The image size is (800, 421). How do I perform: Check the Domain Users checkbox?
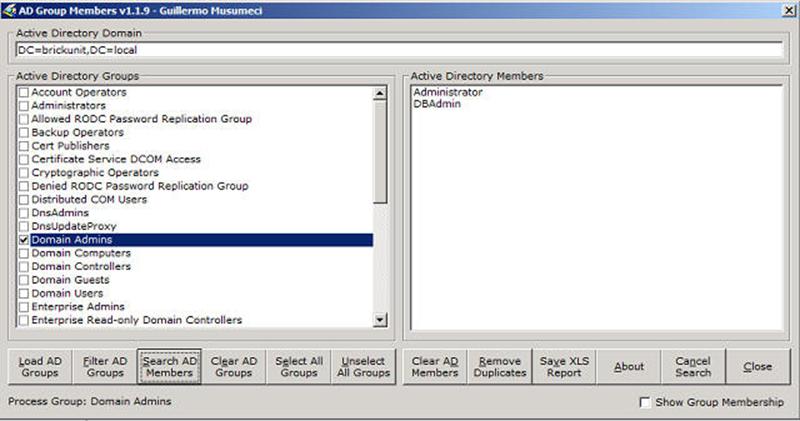point(23,294)
